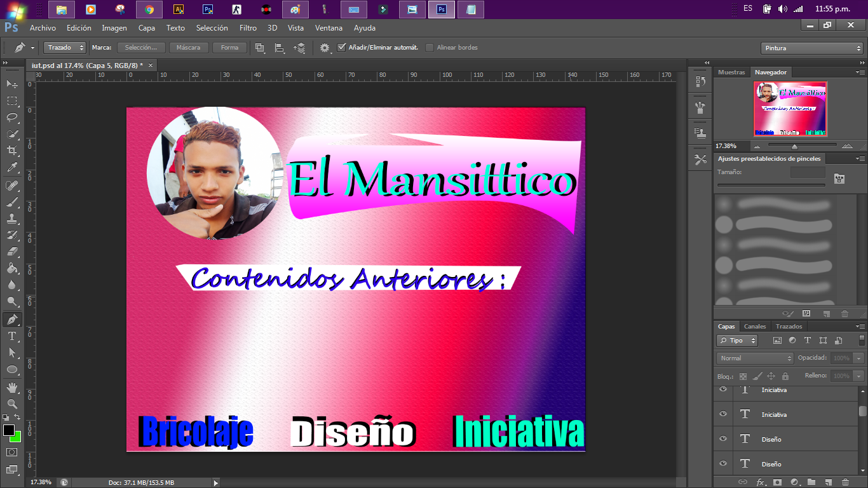The width and height of the screenshot is (868, 488).
Task: Create a new group folder in Capas
Action: click(x=811, y=482)
